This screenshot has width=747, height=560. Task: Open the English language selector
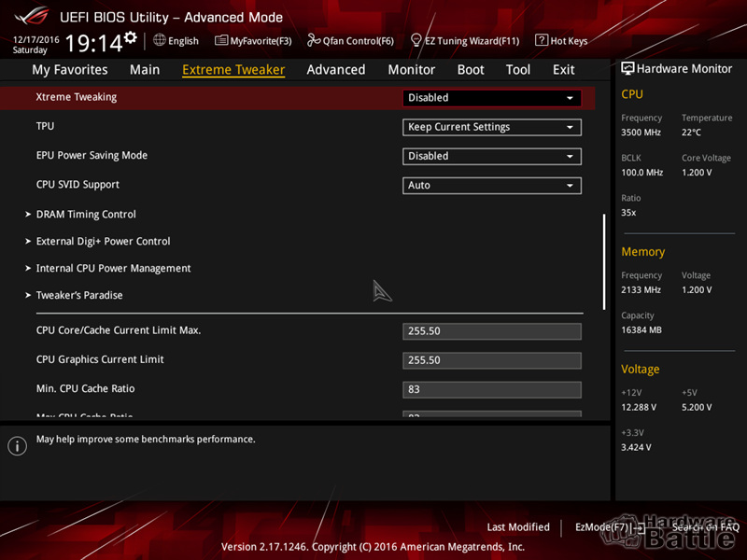(x=176, y=40)
